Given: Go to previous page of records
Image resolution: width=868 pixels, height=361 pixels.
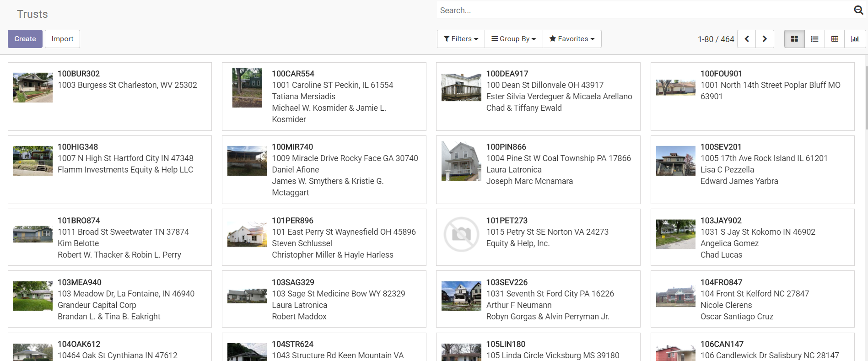Looking at the screenshot, I should [x=747, y=39].
